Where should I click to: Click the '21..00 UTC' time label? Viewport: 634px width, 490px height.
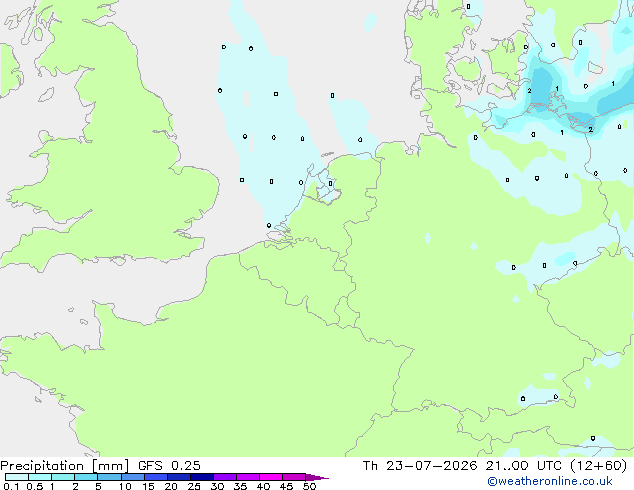click(x=524, y=465)
